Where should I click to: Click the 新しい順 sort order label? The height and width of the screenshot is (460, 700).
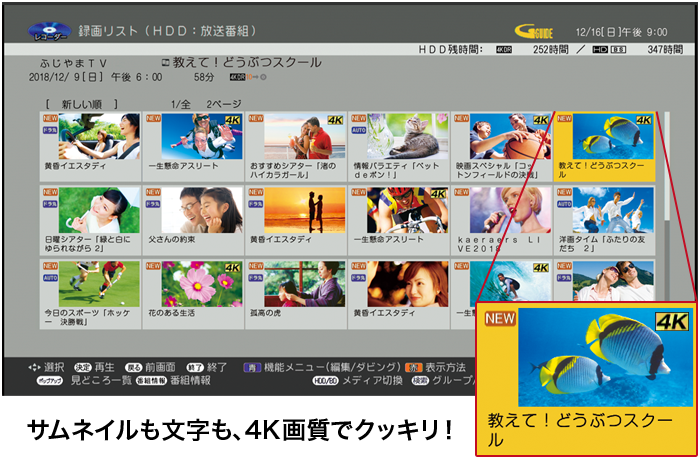(82, 105)
